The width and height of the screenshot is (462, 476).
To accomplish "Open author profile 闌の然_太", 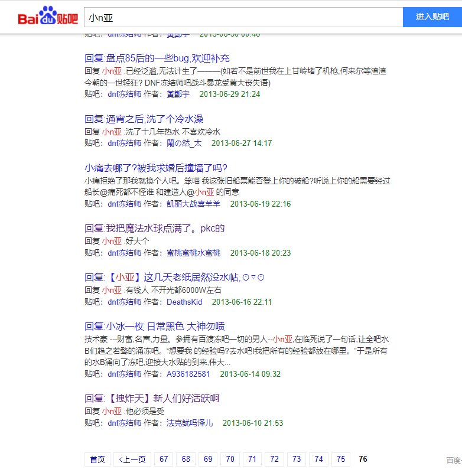I will (184, 143).
